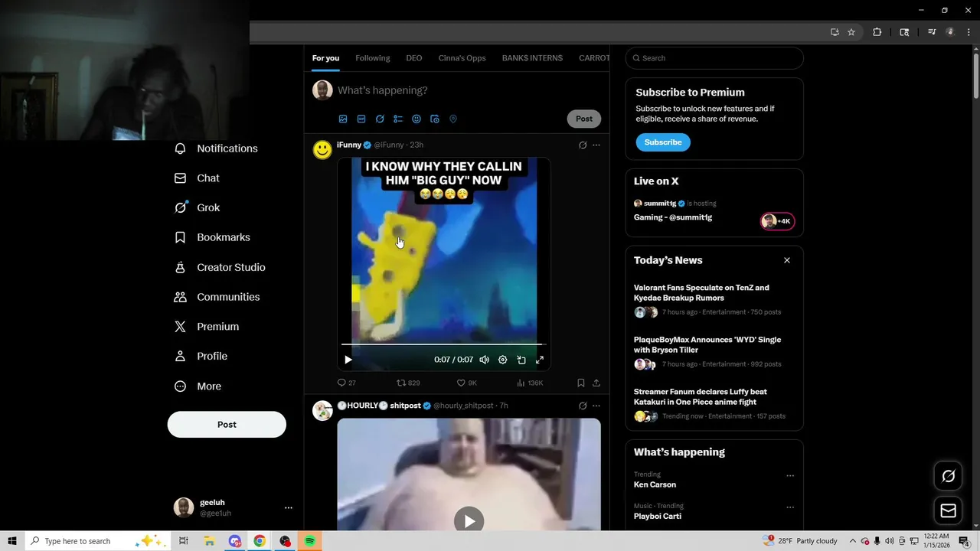
Task: Seek on the video progress bar
Action: (x=443, y=344)
